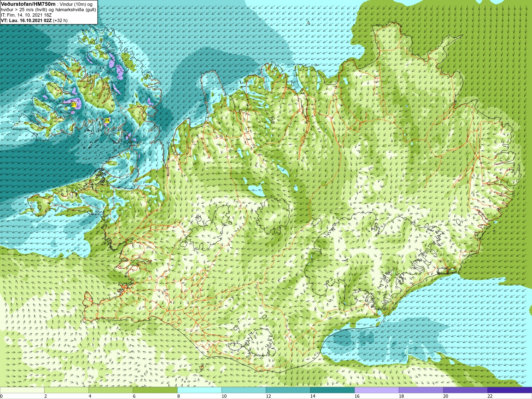532x399 pixels.
Task: Select the teal 12–14 m/s legend swatch
Action: (x=288, y=390)
